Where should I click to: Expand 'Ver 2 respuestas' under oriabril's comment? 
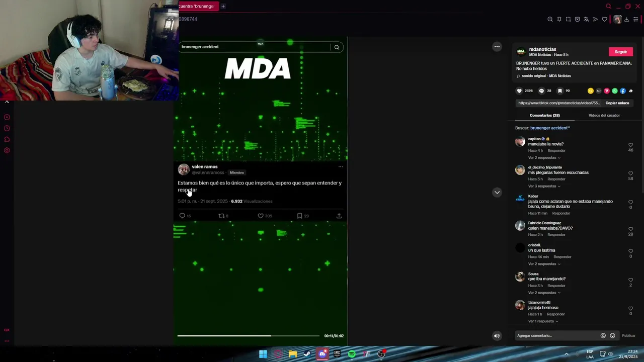point(544,264)
